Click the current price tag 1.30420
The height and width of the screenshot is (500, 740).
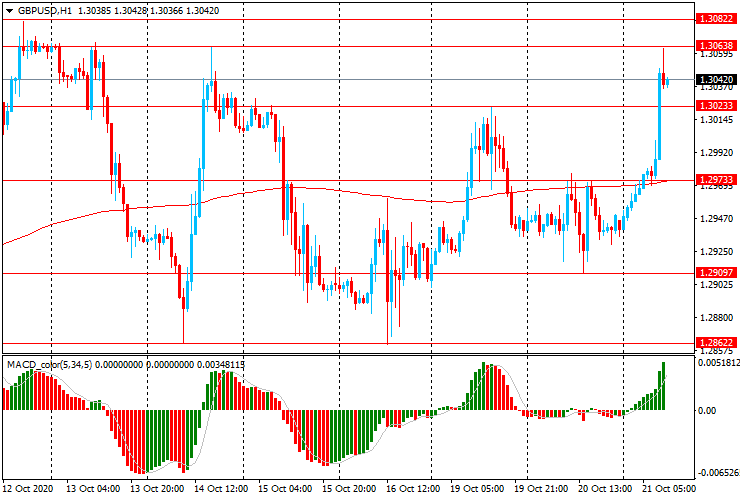[716, 79]
